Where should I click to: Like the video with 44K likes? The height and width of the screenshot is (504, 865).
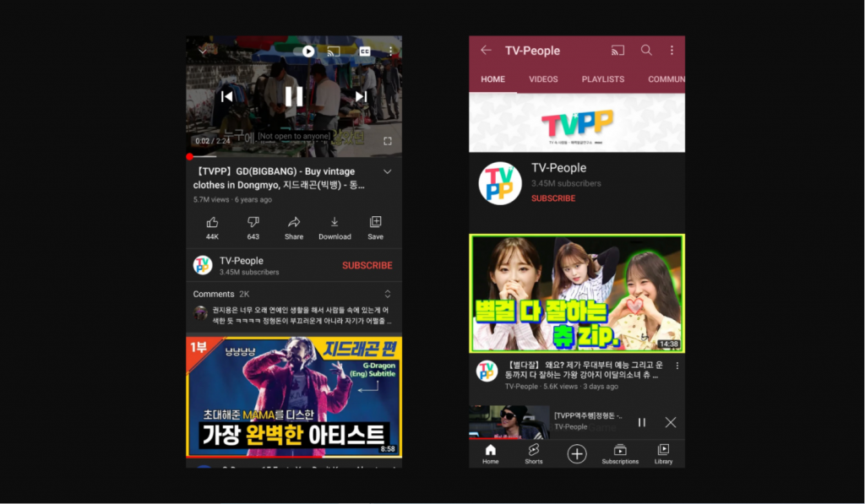(x=212, y=228)
